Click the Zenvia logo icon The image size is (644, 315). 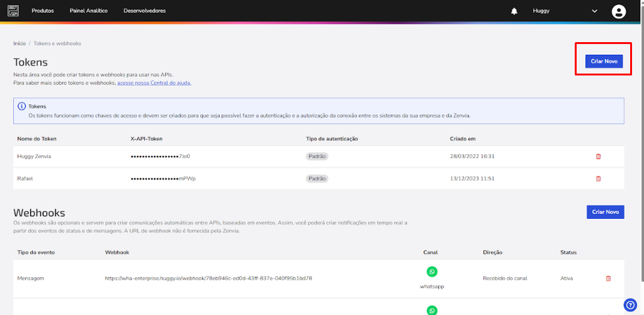13,11
